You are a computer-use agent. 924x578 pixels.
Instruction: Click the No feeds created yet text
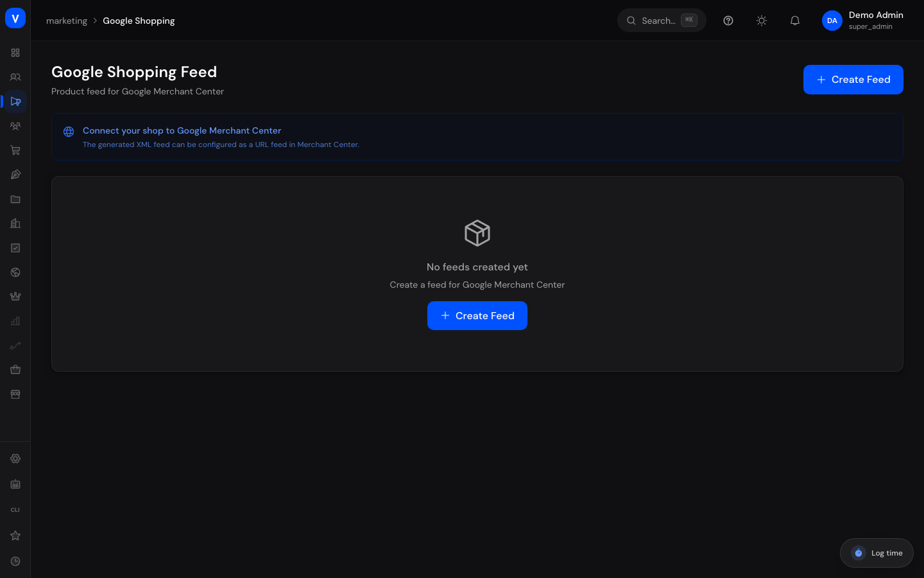(x=477, y=267)
